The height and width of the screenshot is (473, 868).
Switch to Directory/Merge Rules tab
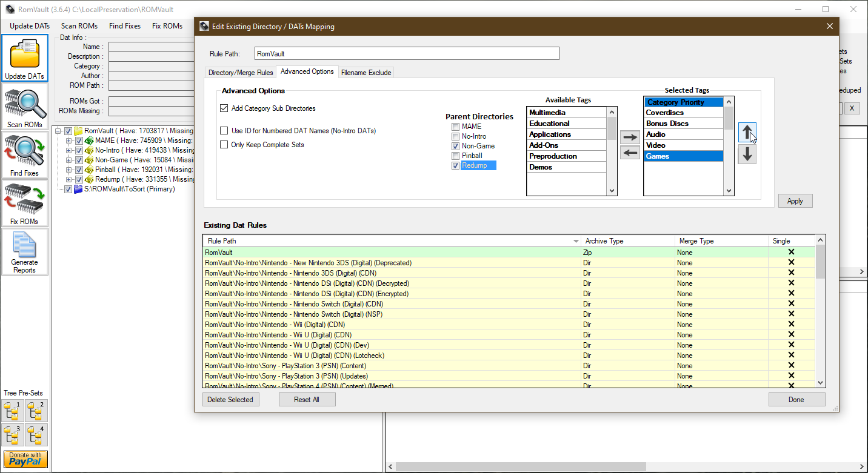pos(241,73)
